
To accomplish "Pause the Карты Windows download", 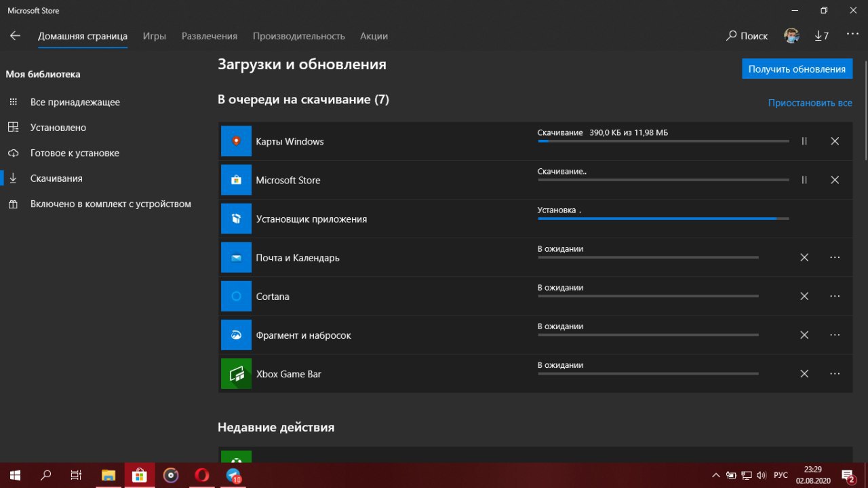I will (x=804, y=141).
